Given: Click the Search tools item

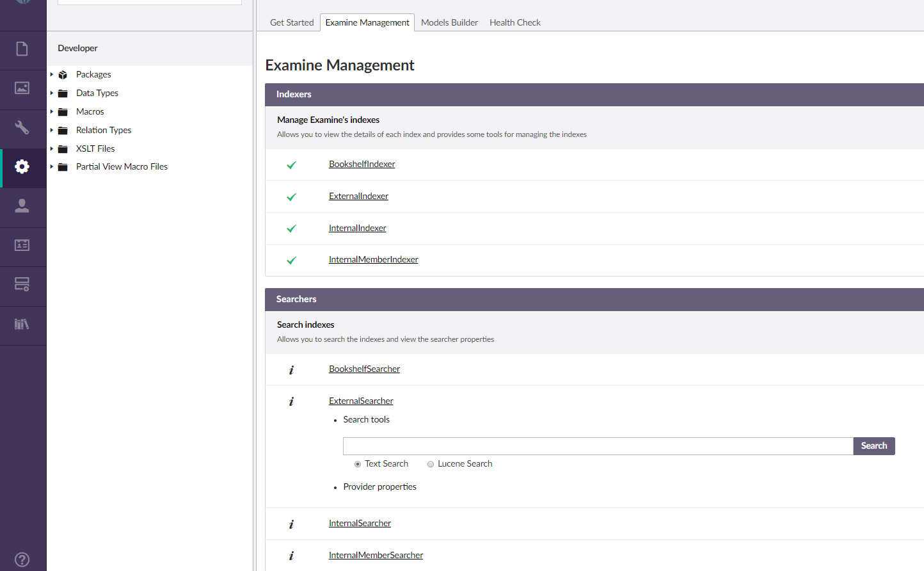Looking at the screenshot, I should [367, 419].
